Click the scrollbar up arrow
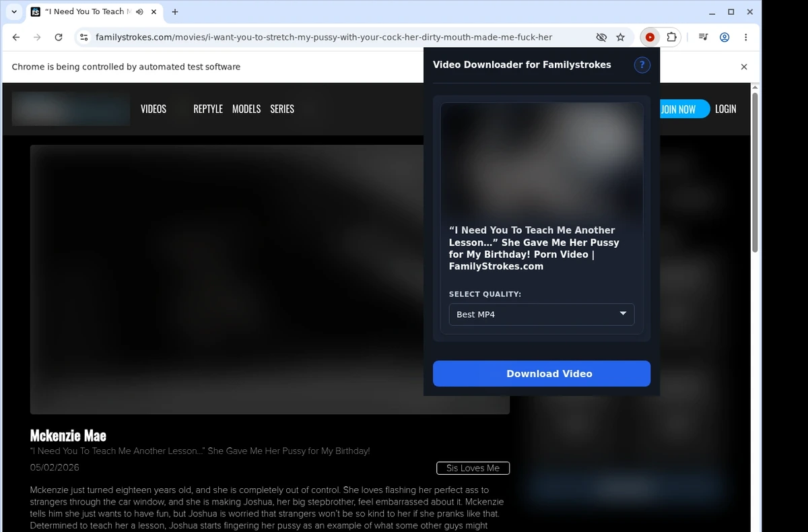Image resolution: width=808 pixels, height=532 pixels. pyautogui.click(x=755, y=88)
